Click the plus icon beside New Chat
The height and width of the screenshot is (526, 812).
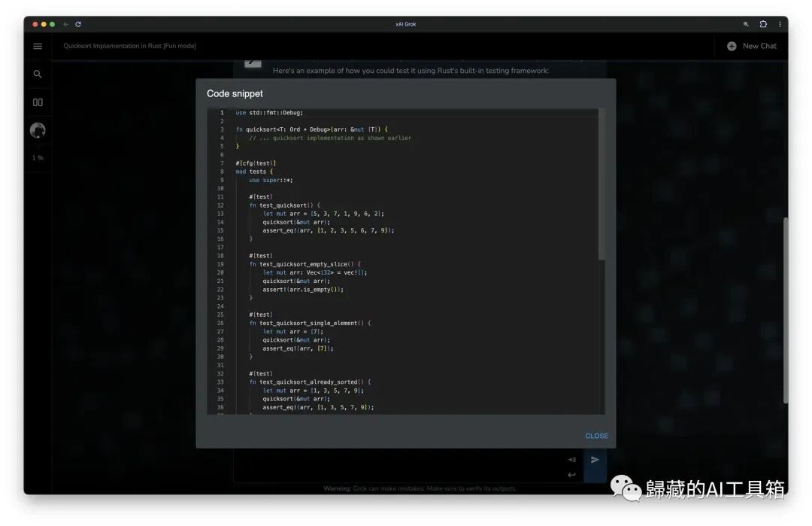coord(732,46)
